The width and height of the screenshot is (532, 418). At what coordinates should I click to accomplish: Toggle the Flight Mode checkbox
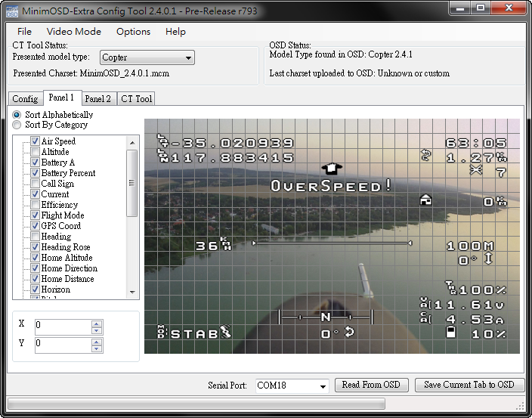(35, 215)
